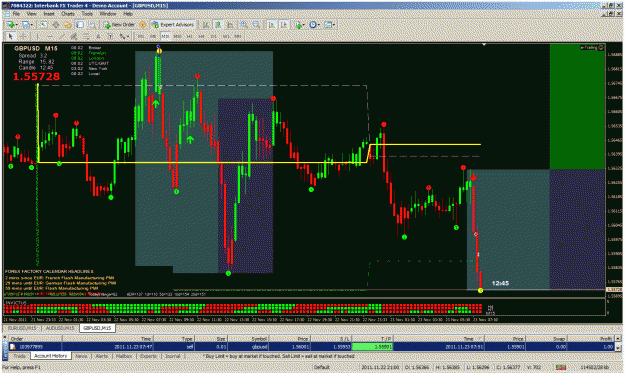Select the Vertical Line drawing tool
This screenshot has height=373, width=625.
coord(37,36)
